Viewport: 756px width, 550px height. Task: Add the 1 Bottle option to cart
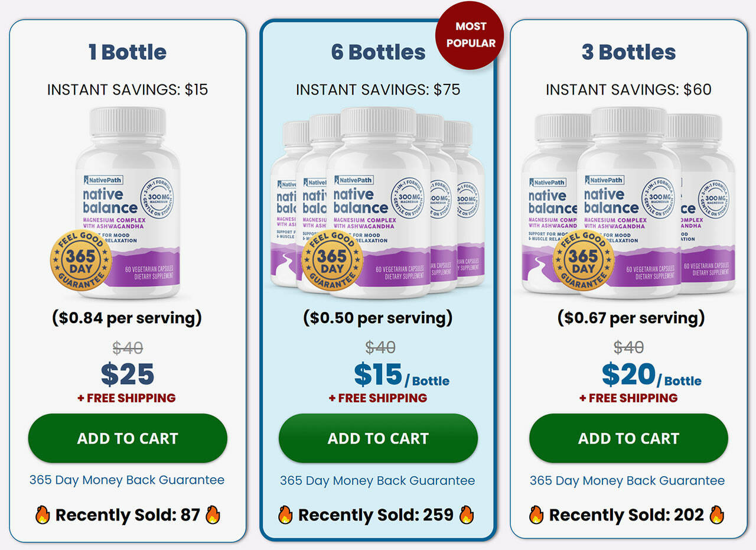(128, 438)
